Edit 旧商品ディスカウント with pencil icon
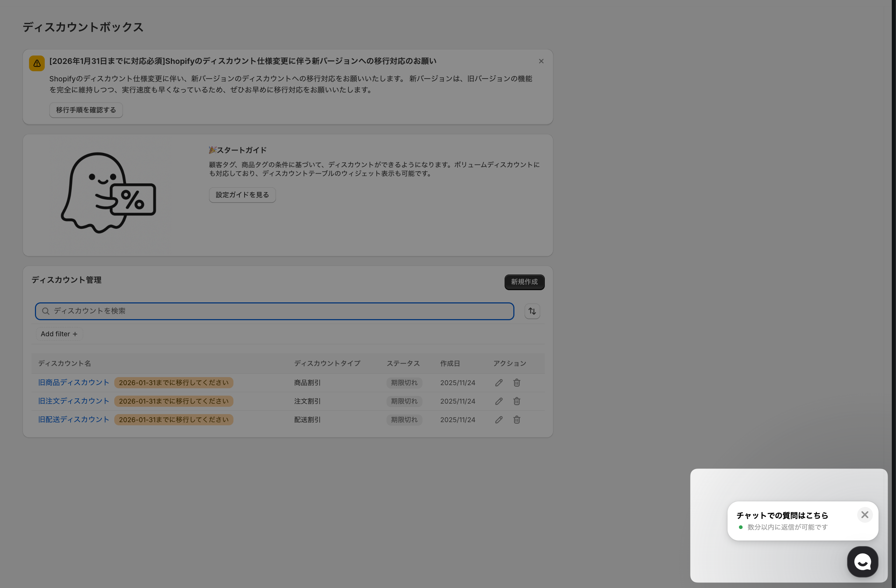 pos(499,383)
